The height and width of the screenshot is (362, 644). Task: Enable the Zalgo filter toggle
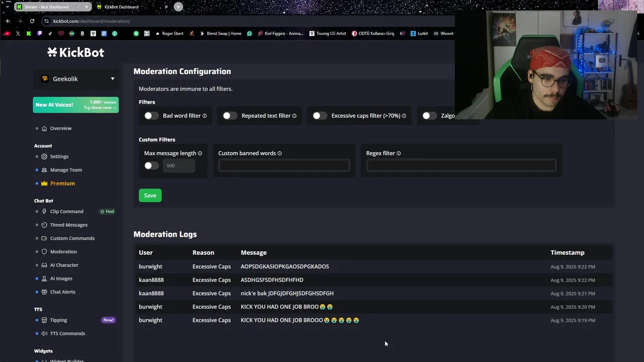tap(430, 116)
